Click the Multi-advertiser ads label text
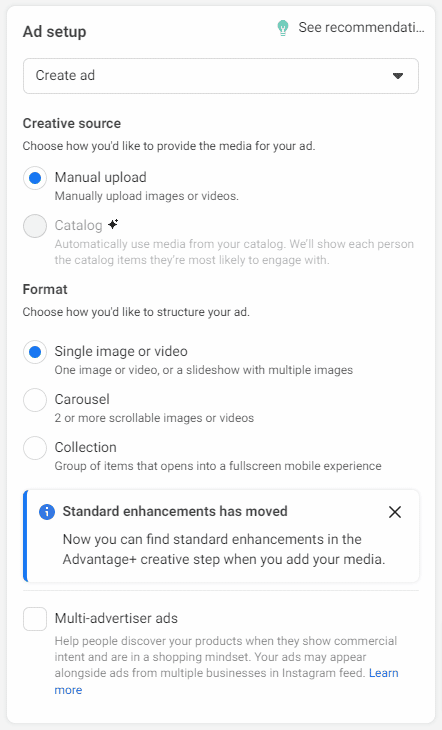This screenshot has height=730, width=442. coord(116,618)
